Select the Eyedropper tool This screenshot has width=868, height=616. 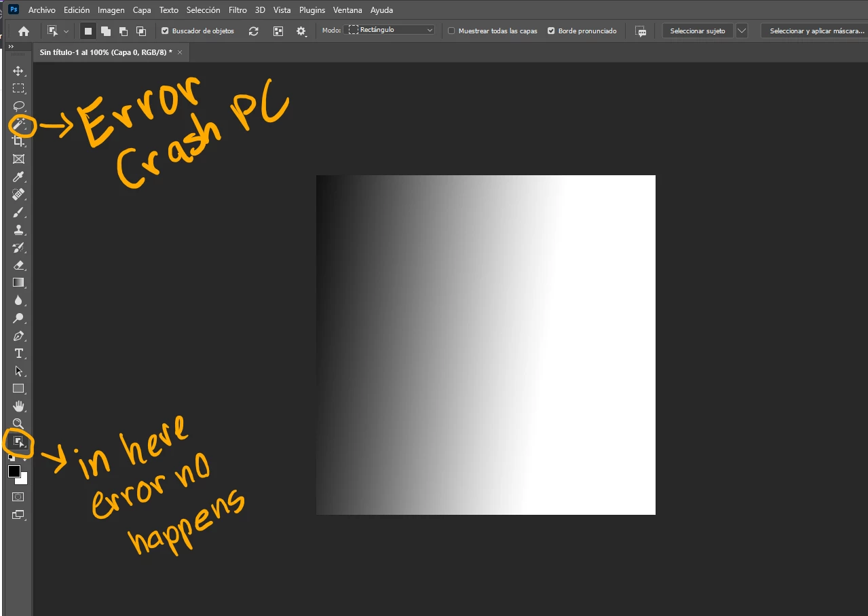18,177
